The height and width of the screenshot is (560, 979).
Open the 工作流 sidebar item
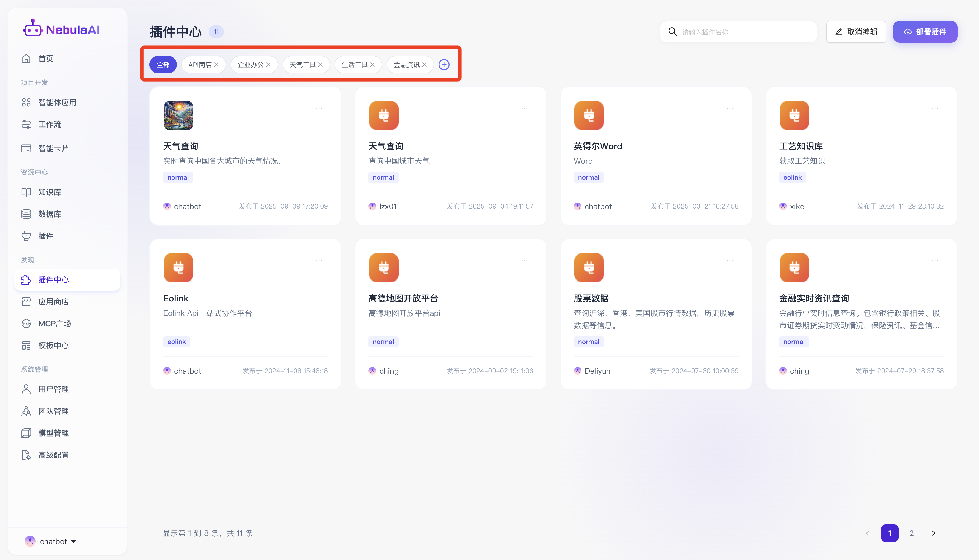click(49, 124)
